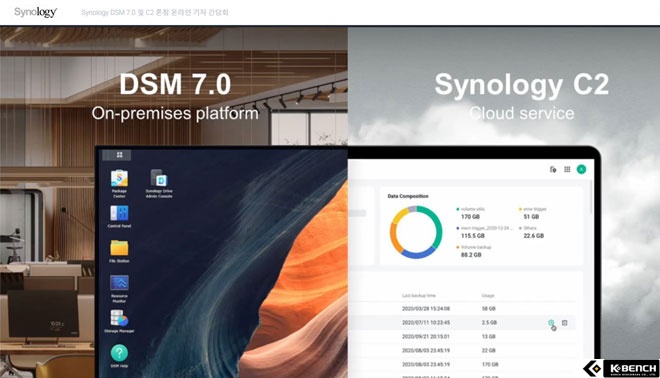Open Synology Drive Admin Console icon

(x=159, y=178)
